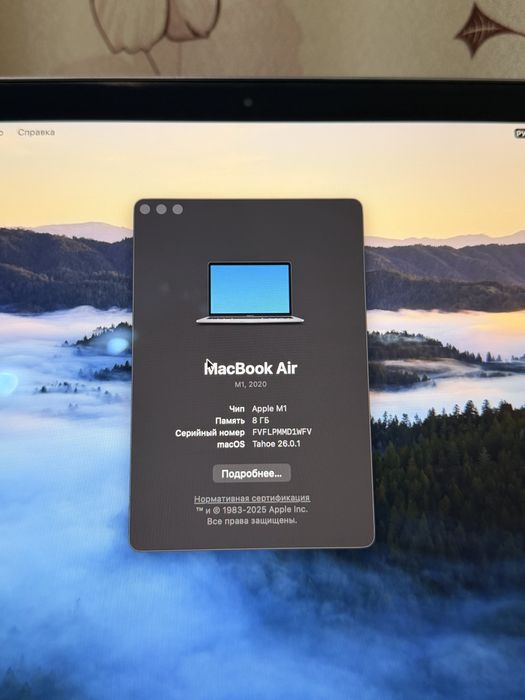This screenshot has width=525, height=700.
Task: Click the 'macOS' label
Action: coord(231,444)
